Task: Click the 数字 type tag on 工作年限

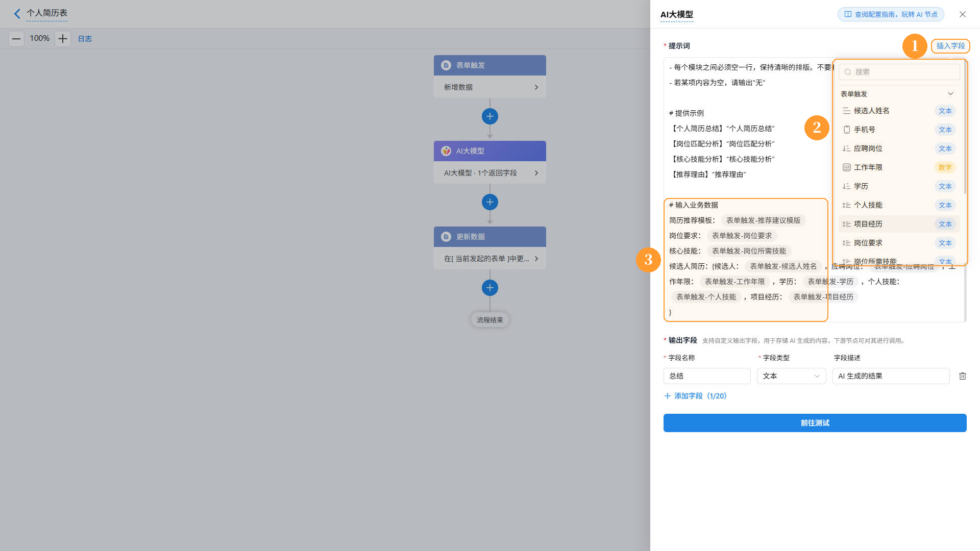Action: click(x=945, y=167)
